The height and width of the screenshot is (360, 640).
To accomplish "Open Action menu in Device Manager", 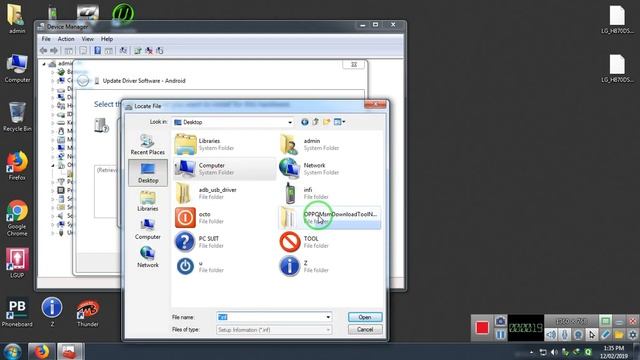I will tap(66, 39).
